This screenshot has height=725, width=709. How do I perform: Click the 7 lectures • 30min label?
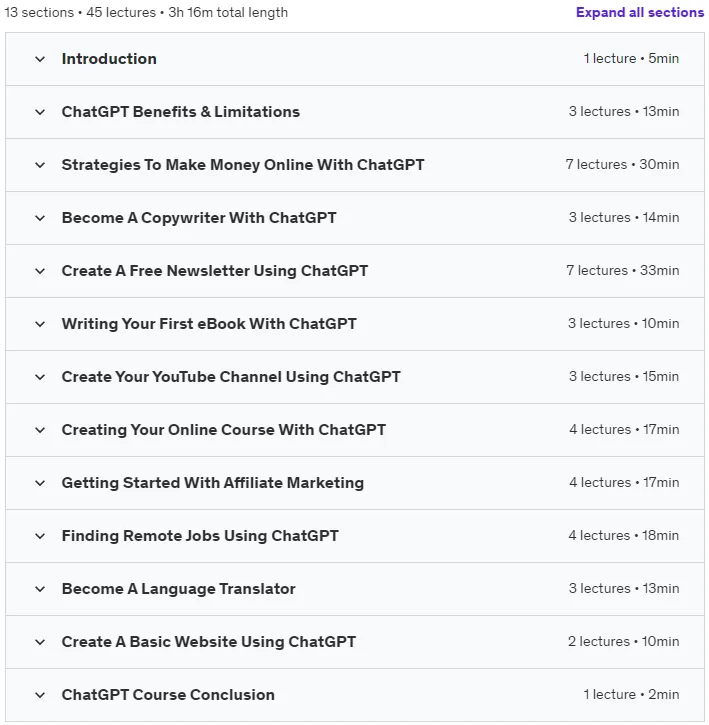[622, 165]
